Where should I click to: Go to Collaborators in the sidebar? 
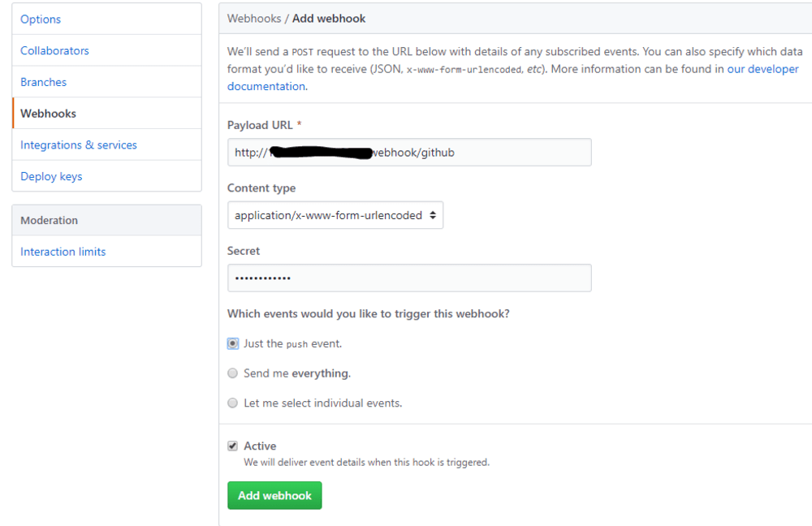[x=54, y=50]
